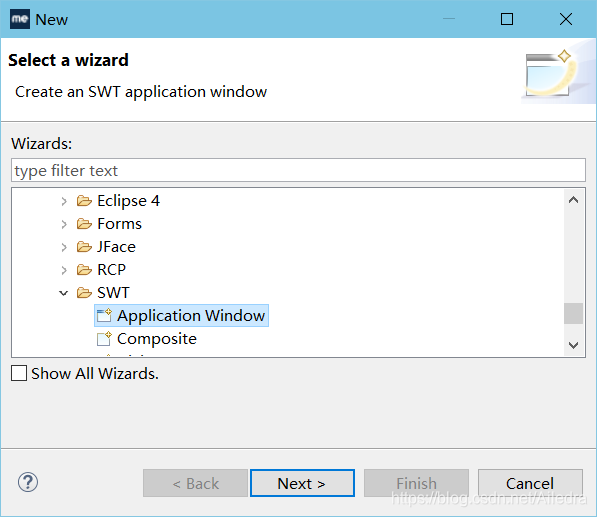Click the SWT folder icon

tap(84, 292)
